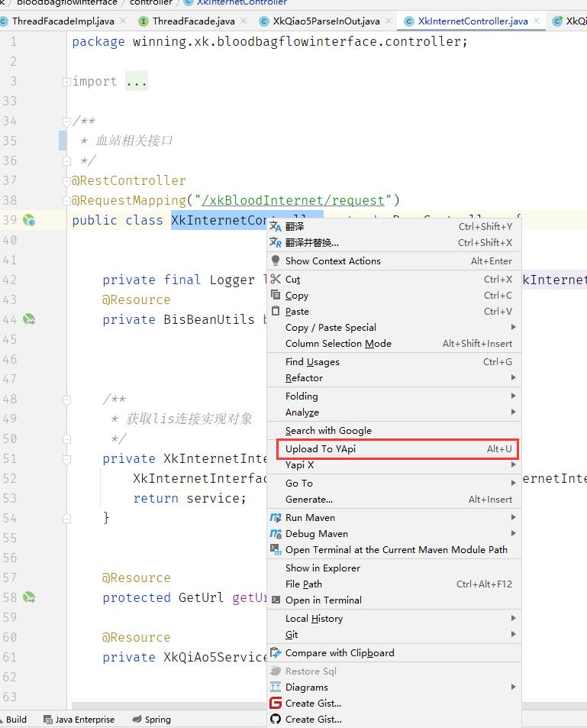Close the XkQiao5ParseInOut.java tab
The height and width of the screenshot is (728, 587).
click(389, 21)
